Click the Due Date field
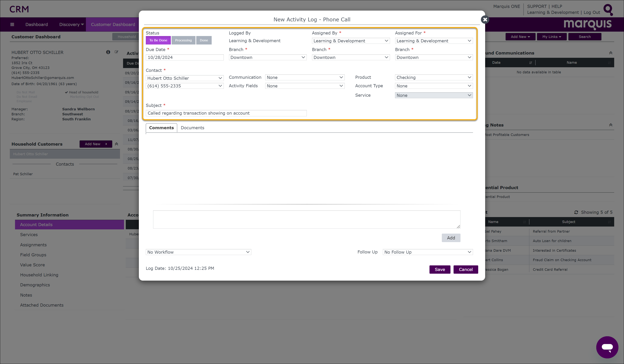624x364 pixels. pyautogui.click(x=185, y=57)
